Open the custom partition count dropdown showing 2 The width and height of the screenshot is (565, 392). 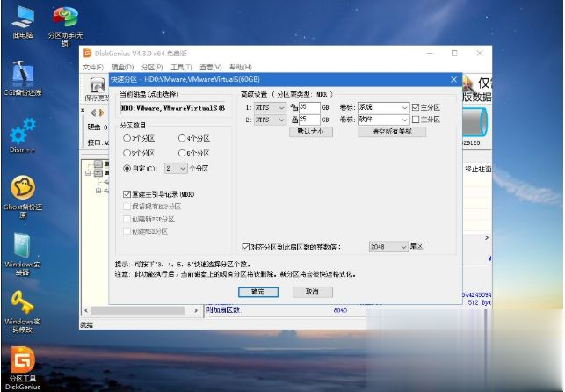click(x=176, y=168)
